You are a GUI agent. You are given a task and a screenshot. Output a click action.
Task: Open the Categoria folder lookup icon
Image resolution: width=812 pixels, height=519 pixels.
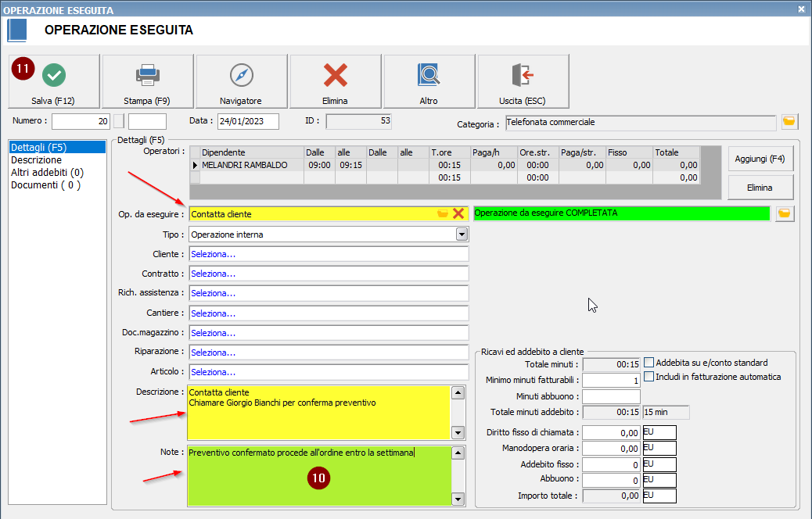click(x=789, y=121)
